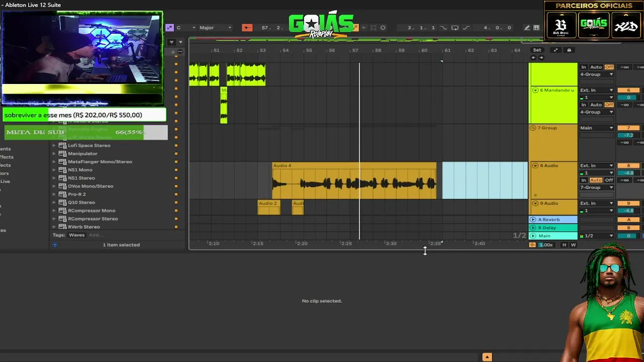This screenshot has height=362, width=644.
Task: Click the orange triangle in bottom status bar
Action: 487,357
